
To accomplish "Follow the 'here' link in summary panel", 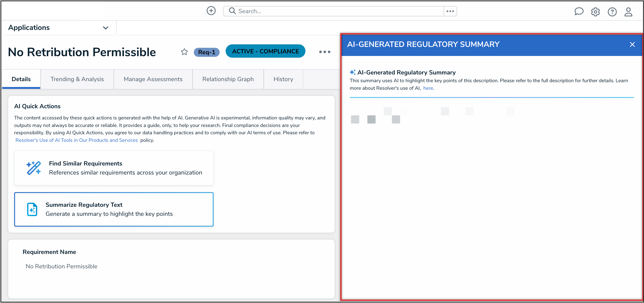I will pos(428,88).
